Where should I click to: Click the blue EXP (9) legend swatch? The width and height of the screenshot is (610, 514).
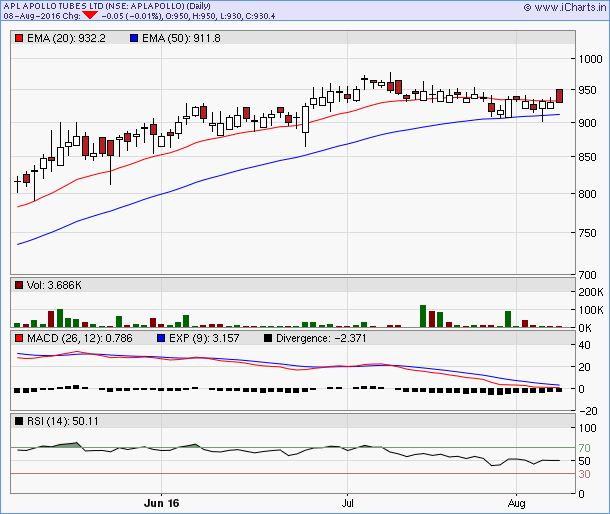(x=161, y=338)
